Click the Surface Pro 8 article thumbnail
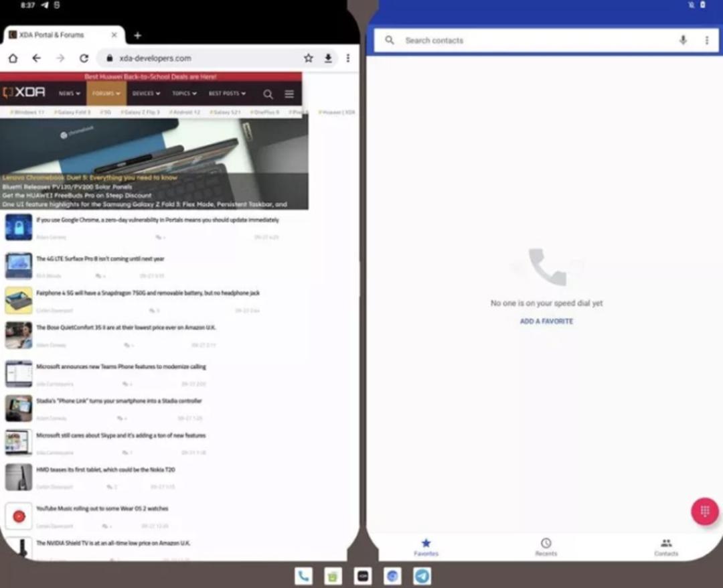 coord(19,266)
